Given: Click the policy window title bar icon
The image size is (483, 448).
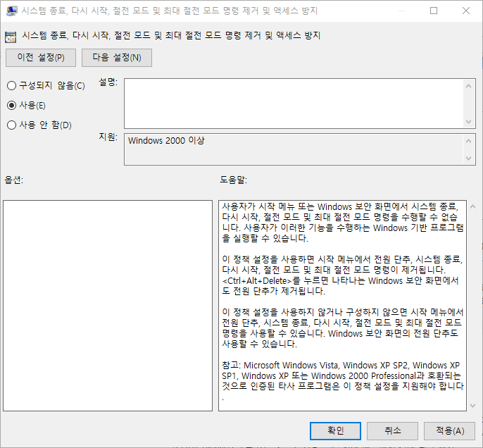Looking at the screenshot, I should pos(11,11).
